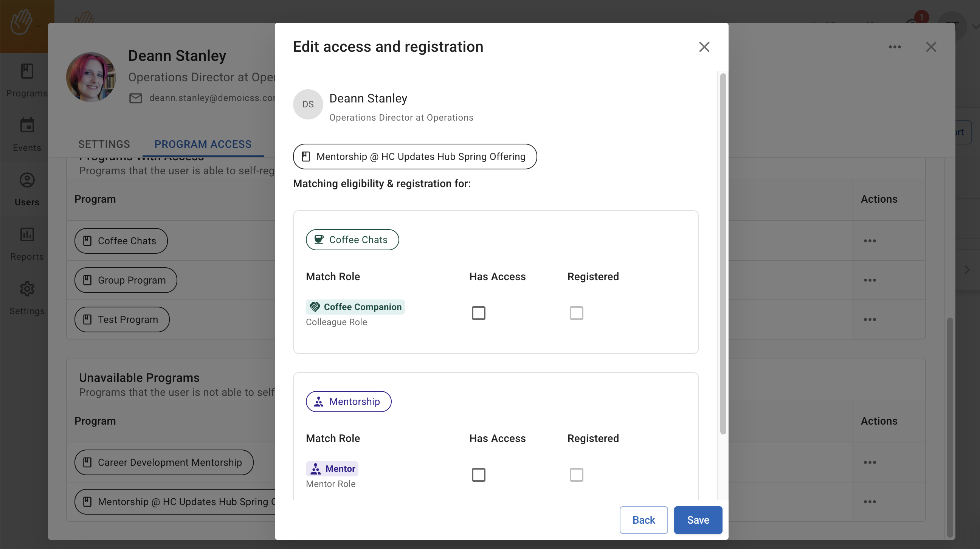Click the Back button
The width and height of the screenshot is (980, 549).
tap(644, 520)
